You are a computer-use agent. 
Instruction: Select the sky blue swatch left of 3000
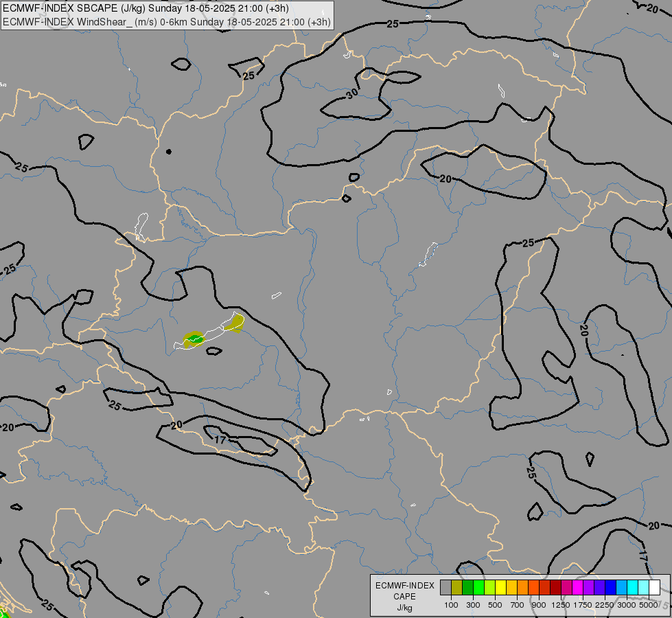click(x=621, y=587)
